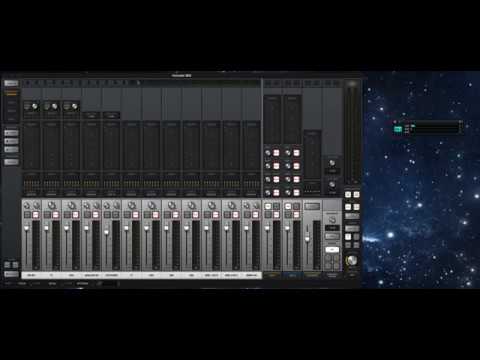Select the orange highlighted view in the left sidebar
The height and width of the screenshot is (360, 480).
click(11, 94)
